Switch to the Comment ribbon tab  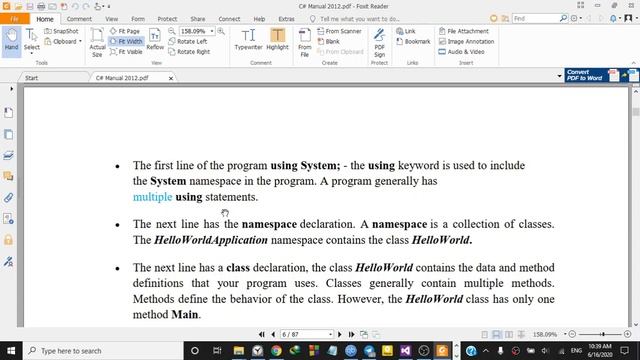[x=79, y=19]
